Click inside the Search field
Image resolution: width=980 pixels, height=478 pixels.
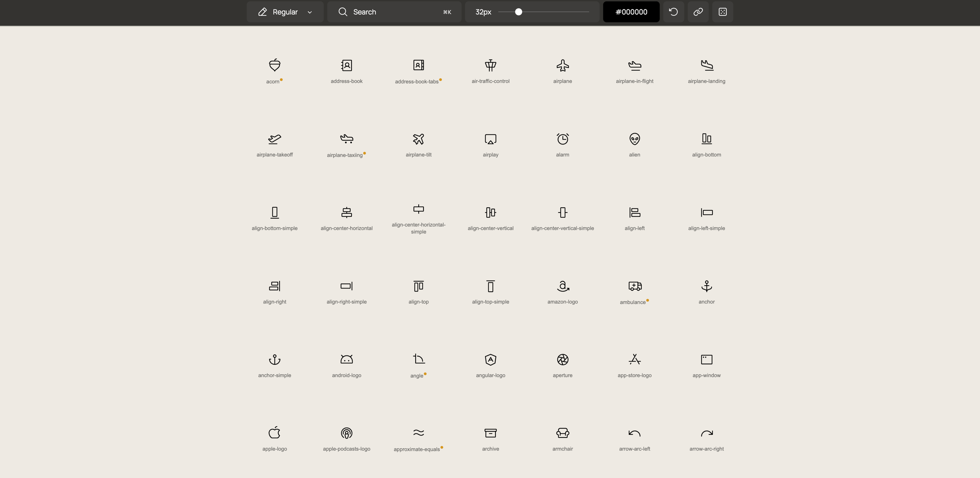(384, 12)
